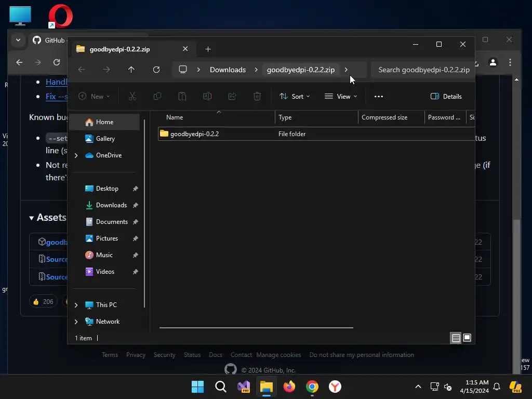This screenshot has width=532, height=399.
Task: Sort by the Type column header
Action: coord(316,117)
